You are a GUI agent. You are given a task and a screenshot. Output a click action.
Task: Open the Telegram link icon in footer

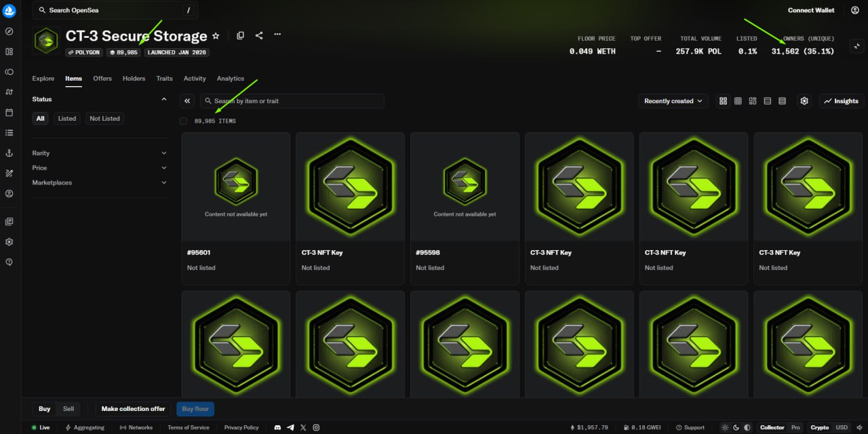[x=290, y=428]
